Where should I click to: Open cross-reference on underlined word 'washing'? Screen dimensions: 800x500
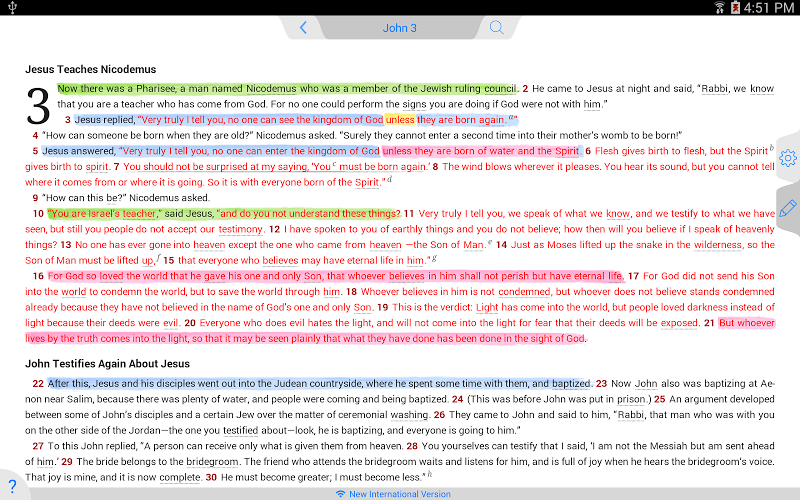click(409, 415)
